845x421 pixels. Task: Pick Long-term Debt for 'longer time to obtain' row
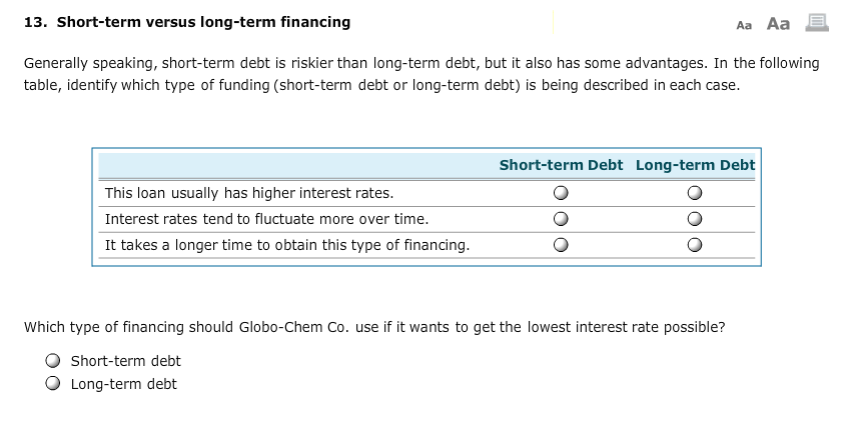tap(695, 245)
